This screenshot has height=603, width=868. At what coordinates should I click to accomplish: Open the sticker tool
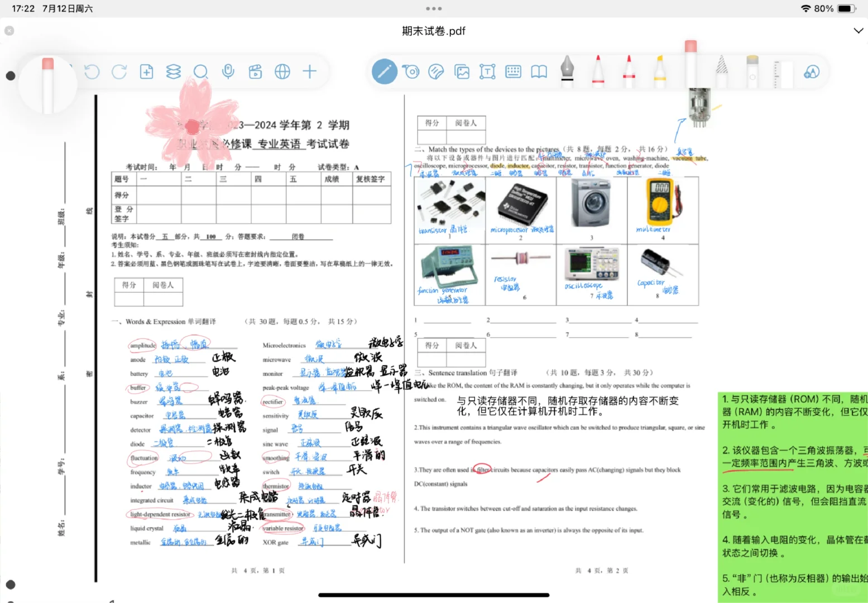(436, 71)
